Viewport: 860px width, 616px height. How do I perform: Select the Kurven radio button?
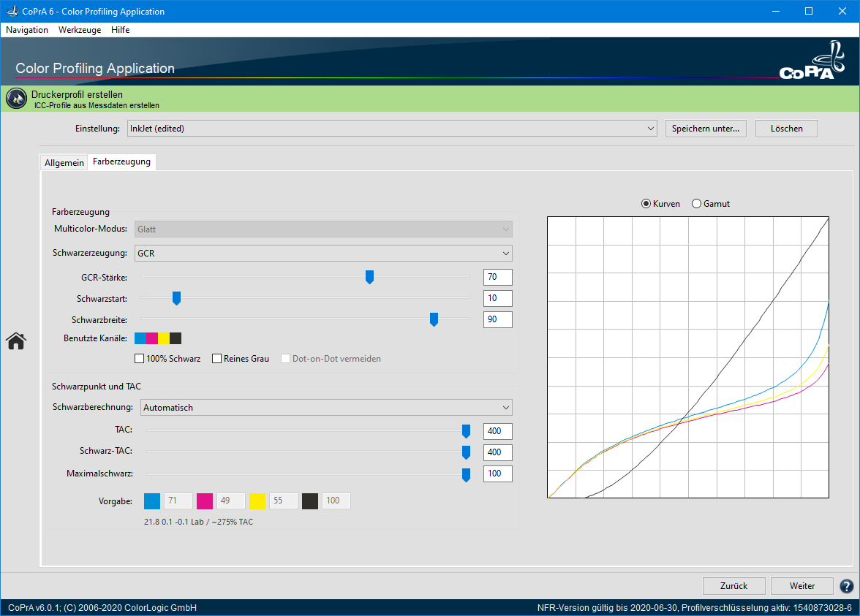[x=646, y=204]
